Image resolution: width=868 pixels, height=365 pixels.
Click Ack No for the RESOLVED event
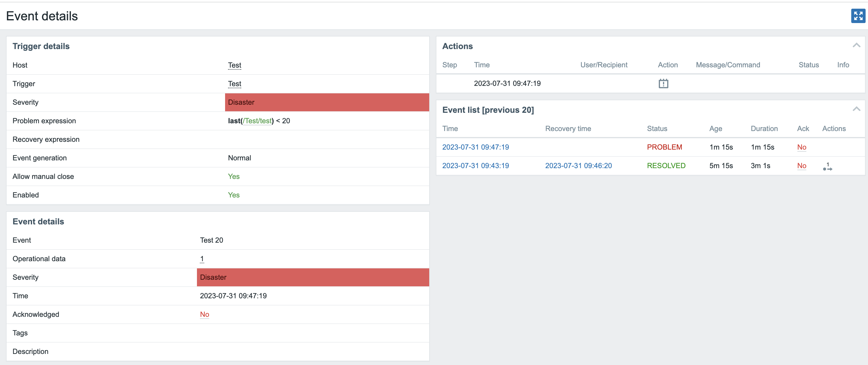pyautogui.click(x=802, y=166)
